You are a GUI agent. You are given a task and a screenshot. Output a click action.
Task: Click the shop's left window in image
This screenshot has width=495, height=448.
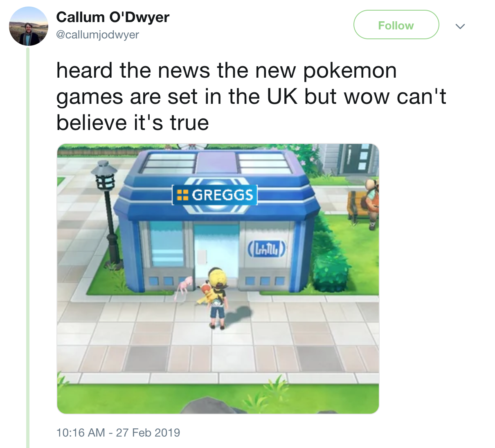click(167, 244)
